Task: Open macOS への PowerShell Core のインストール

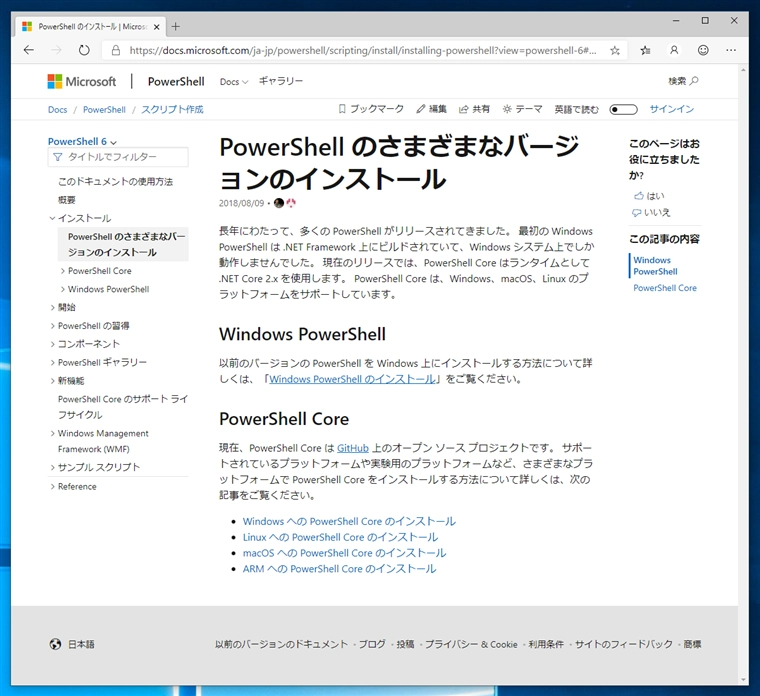Action: click(344, 553)
